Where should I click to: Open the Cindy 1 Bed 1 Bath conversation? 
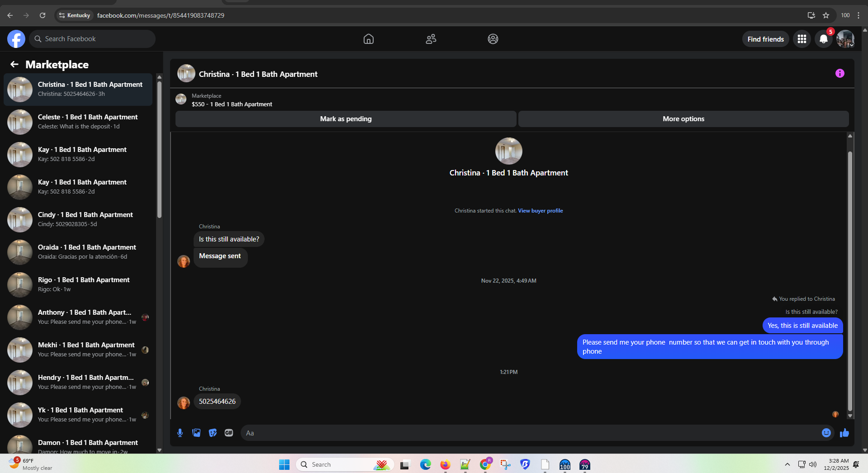click(x=78, y=219)
